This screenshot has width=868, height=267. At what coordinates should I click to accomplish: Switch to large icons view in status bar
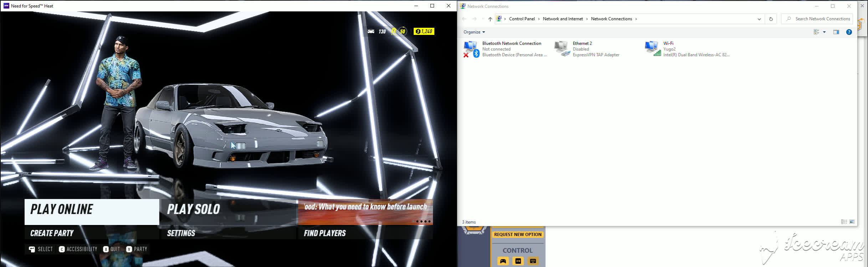coord(852,222)
